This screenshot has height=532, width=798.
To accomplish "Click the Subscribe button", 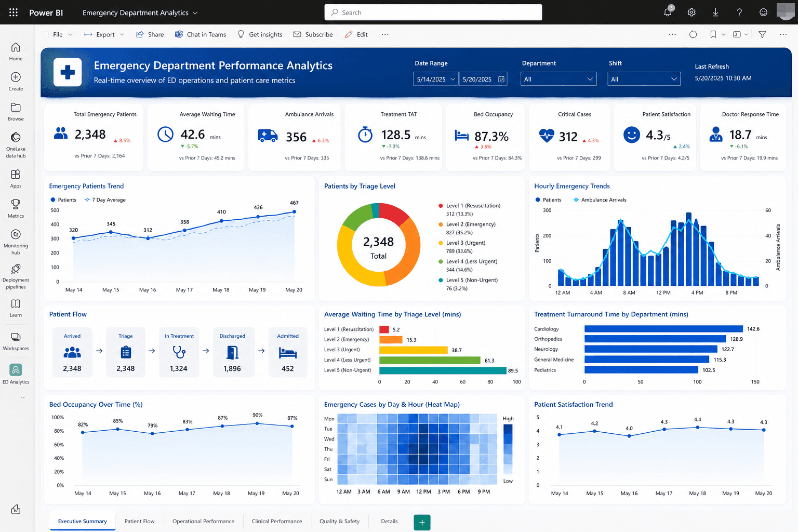I will click(x=313, y=34).
